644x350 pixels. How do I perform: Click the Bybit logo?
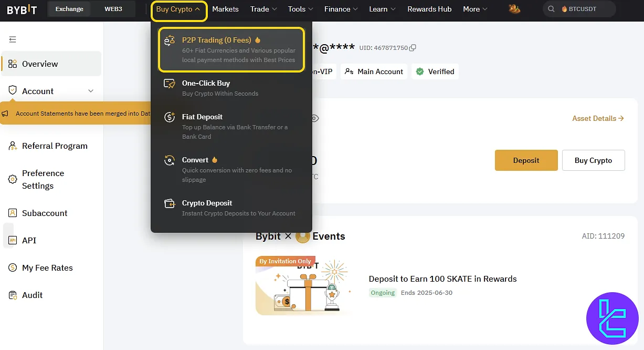pyautogui.click(x=22, y=9)
